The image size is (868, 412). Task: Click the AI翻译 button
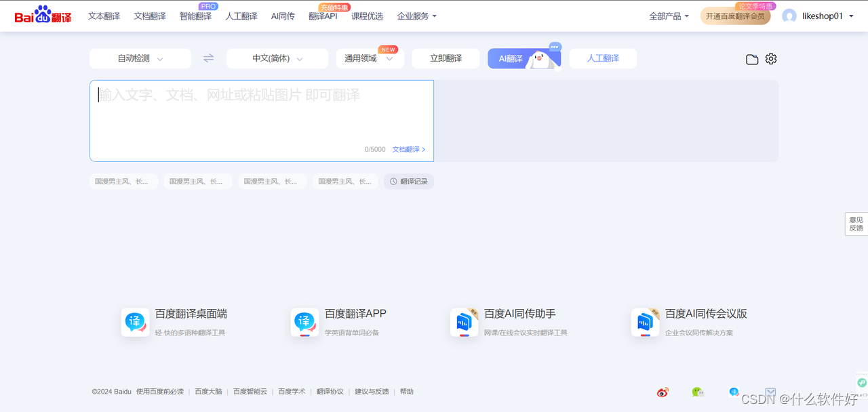(524, 58)
